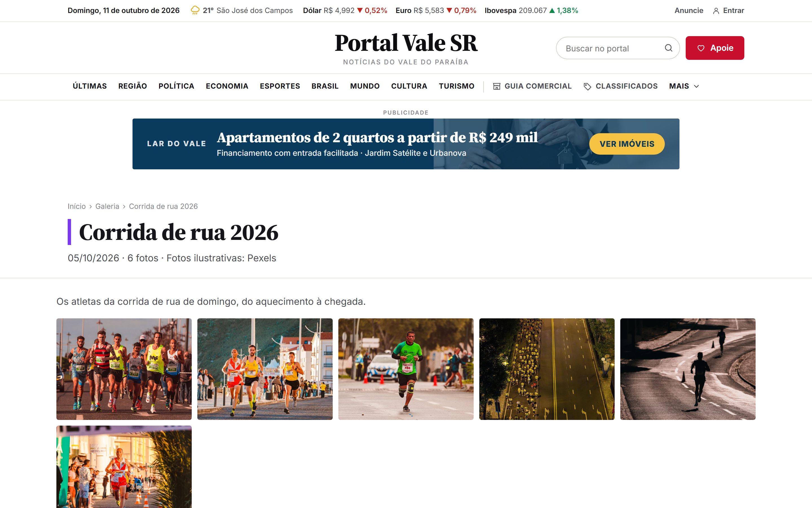Expand the MAIS menu chevron

pos(696,86)
